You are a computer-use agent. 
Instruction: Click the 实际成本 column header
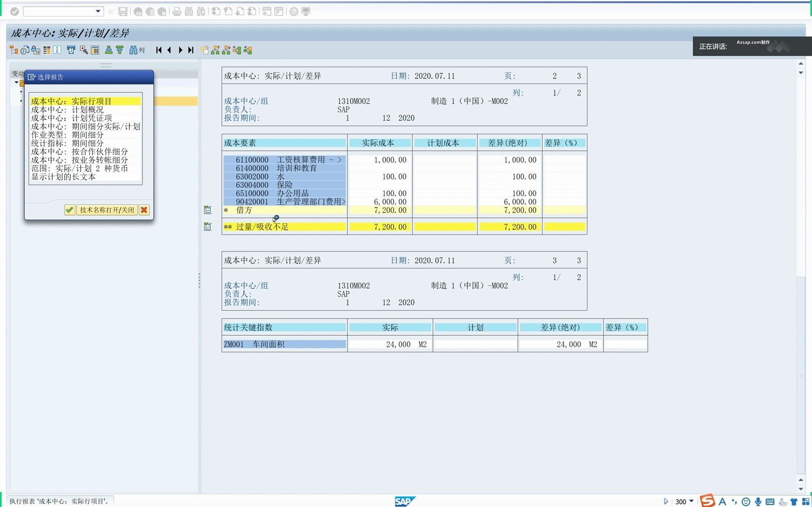(379, 143)
